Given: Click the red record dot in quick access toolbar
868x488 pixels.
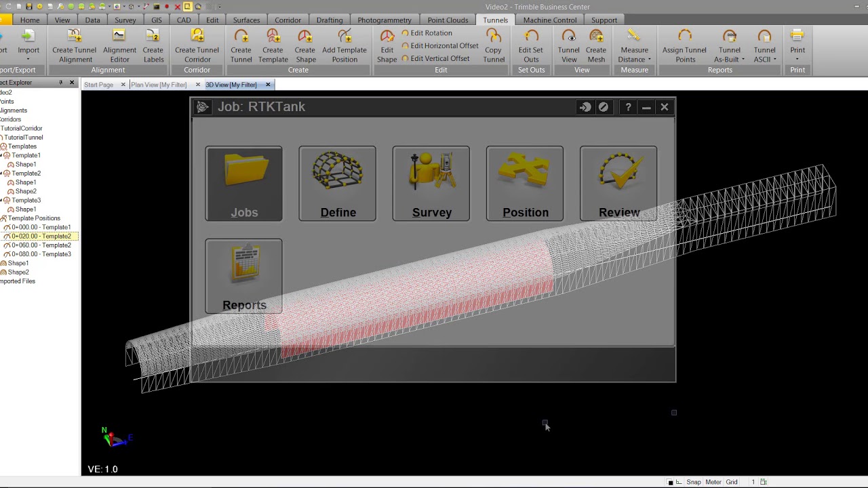Looking at the screenshot, I should pyautogui.click(x=167, y=7).
